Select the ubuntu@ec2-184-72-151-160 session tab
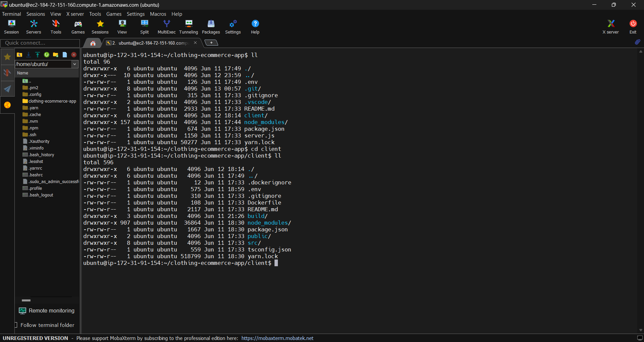Image resolution: width=644 pixels, height=342 pixels. coord(151,43)
